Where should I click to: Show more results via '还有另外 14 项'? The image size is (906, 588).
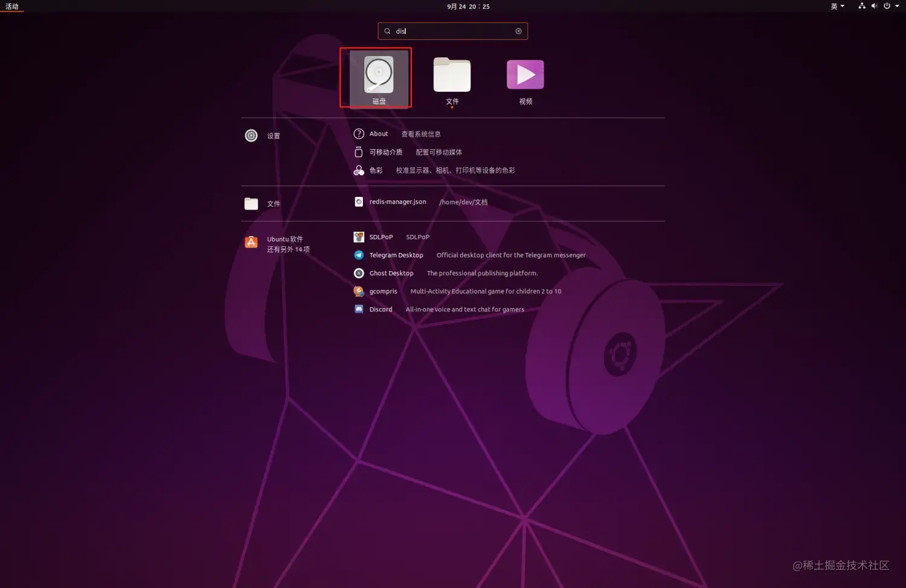(x=288, y=249)
